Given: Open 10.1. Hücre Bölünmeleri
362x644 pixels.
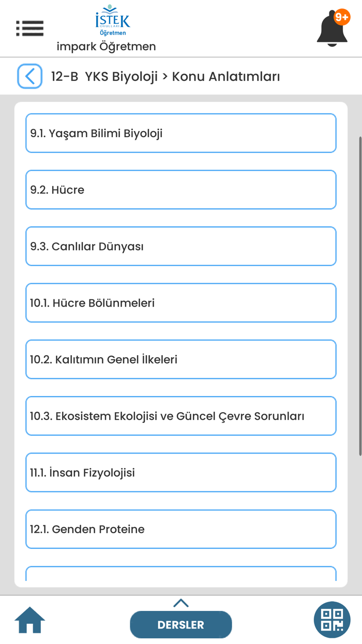Looking at the screenshot, I should [180, 302].
